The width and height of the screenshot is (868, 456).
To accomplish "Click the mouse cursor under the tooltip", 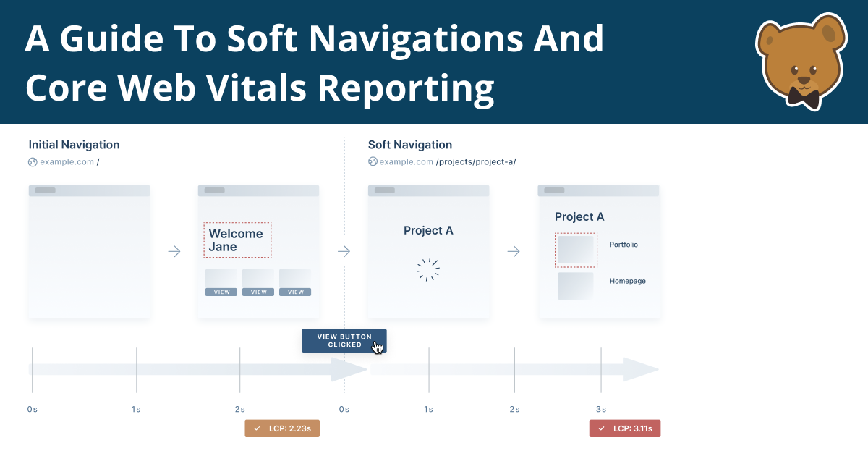I will [377, 348].
